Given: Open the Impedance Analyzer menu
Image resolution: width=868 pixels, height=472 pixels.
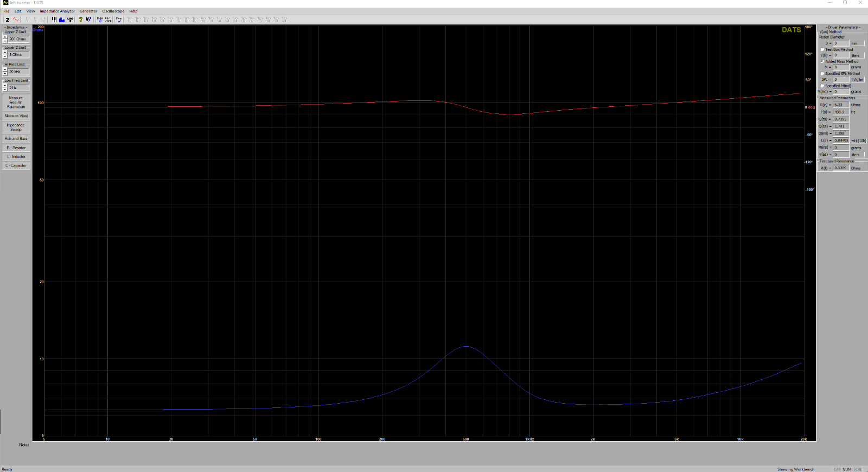Looking at the screenshot, I should pos(57,11).
